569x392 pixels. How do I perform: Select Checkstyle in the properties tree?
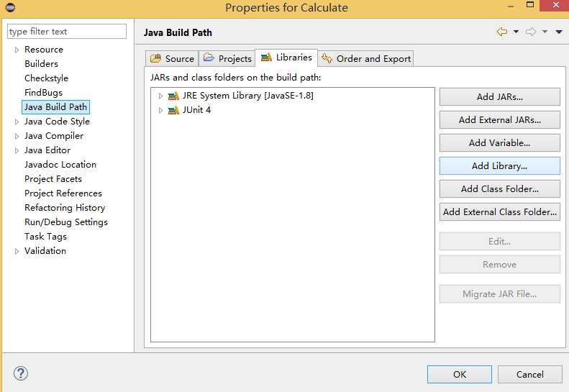46,78
